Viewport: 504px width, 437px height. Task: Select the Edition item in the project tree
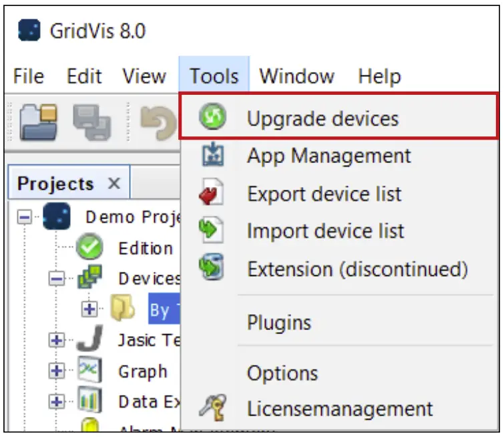pyautogui.click(x=146, y=249)
